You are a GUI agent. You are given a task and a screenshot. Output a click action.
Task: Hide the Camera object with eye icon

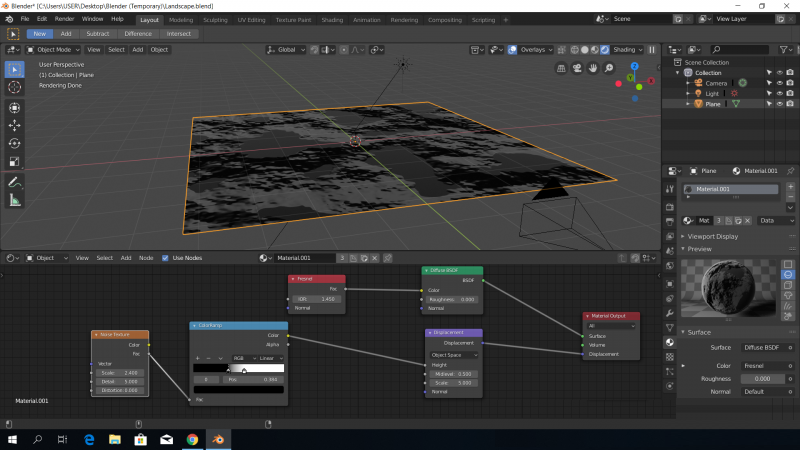click(779, 83)
